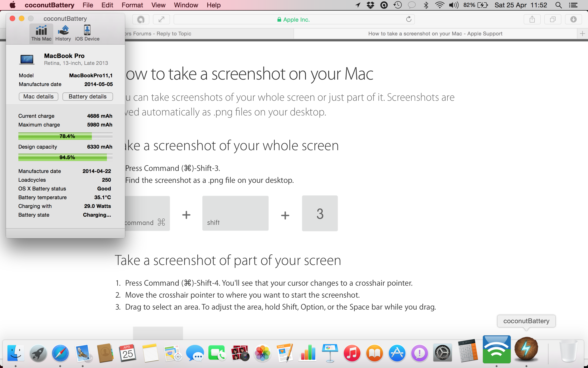
Task: Open the Window menu
Action: pos(186,5)
